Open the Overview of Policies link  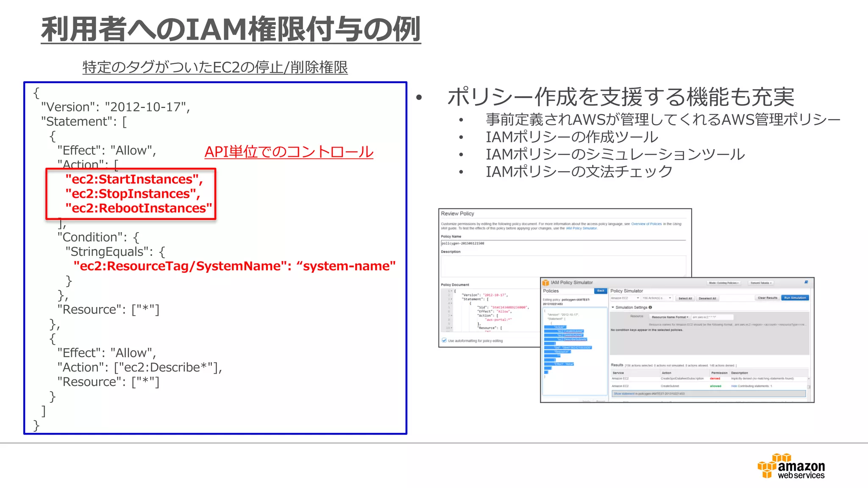coord(646,224)
